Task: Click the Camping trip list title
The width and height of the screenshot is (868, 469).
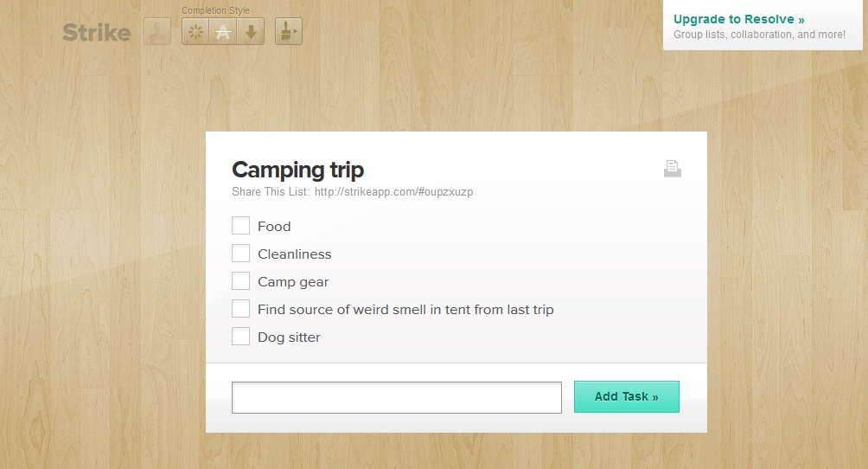Action: click(298, 170)
